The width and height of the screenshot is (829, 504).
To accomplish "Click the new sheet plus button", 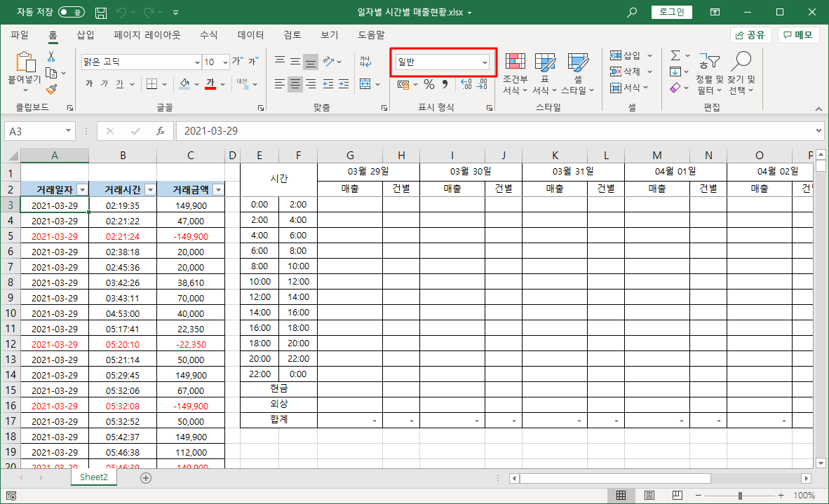I will 146,478.
